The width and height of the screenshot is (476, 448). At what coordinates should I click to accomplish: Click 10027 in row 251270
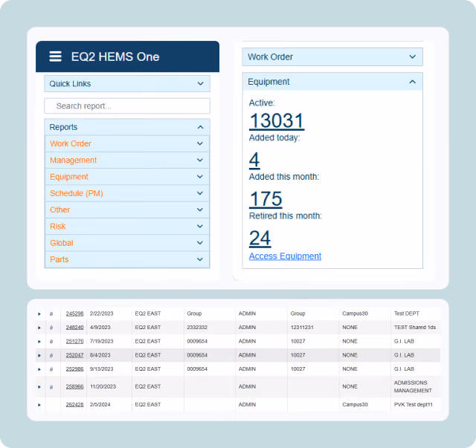pos(297,341)
